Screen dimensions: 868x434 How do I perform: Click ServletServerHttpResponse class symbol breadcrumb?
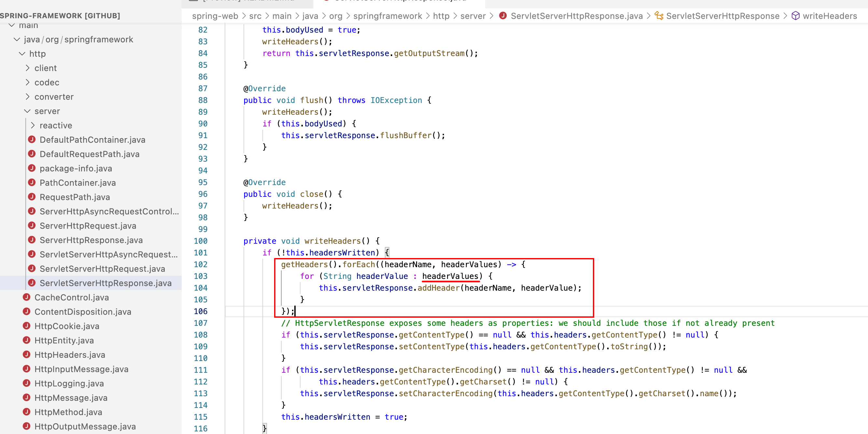tap(722, 16)
